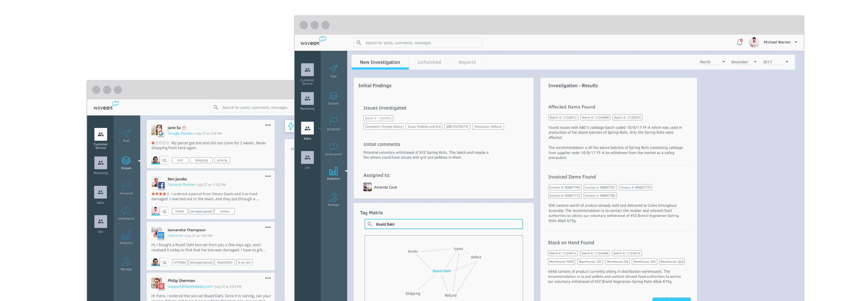
Task: Open Manage in front window sidebar
Action: click(x=333, y=199)
